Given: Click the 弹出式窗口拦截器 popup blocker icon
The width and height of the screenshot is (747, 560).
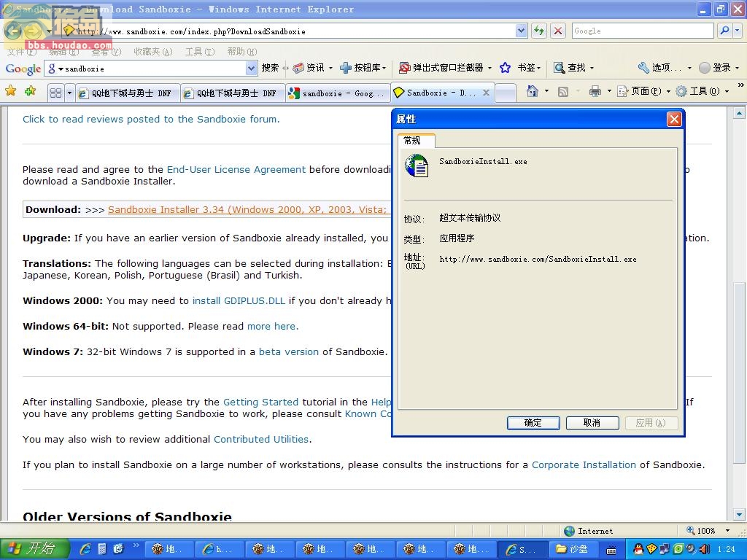Looking at the screenshot, I should 404,68.
